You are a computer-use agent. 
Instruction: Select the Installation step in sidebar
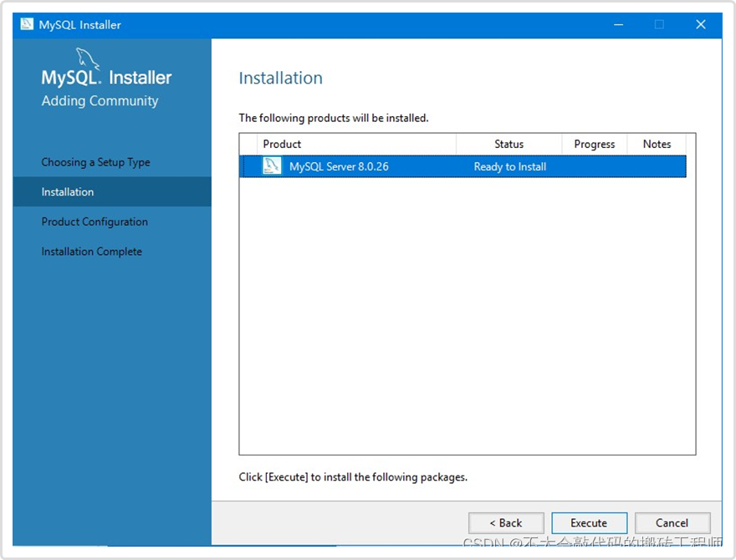(112, 192)
